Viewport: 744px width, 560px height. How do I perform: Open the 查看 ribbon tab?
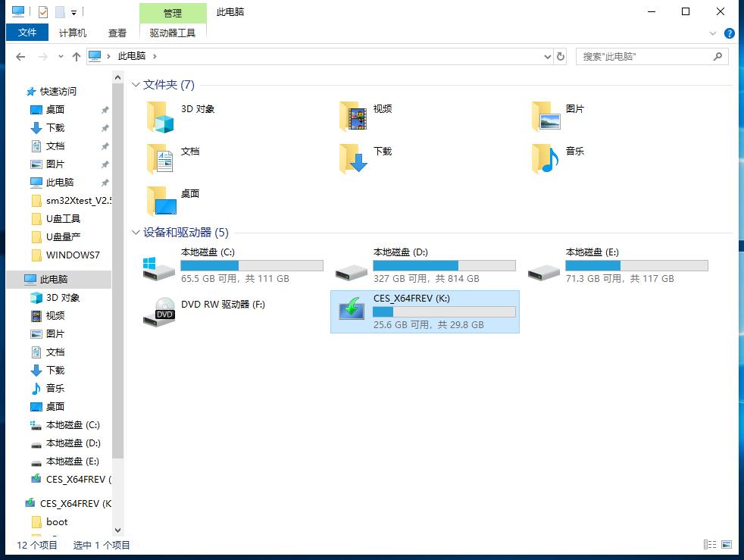click(117, 33)
